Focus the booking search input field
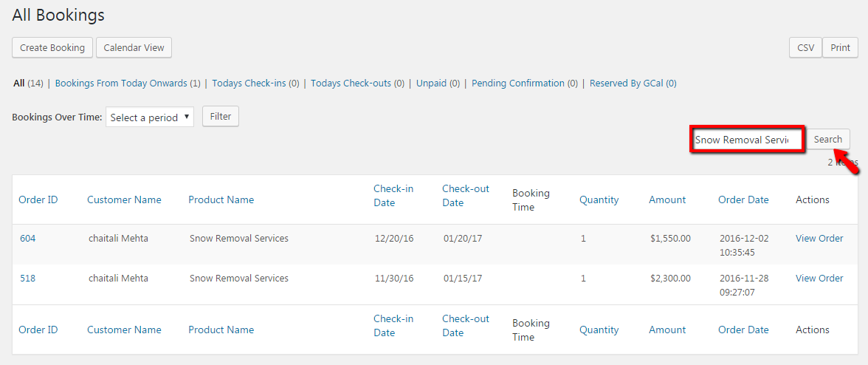This screenshot has height=365, width=868. click(747, 140)
